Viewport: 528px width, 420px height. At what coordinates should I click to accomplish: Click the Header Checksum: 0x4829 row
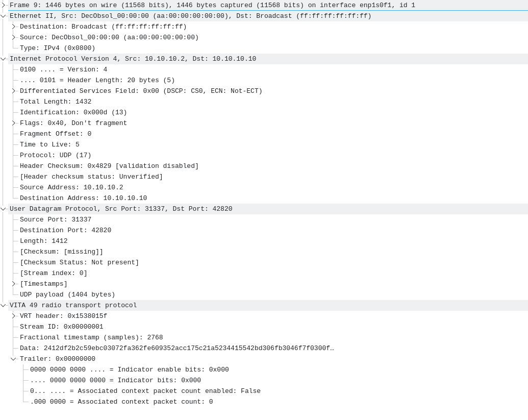pyautogui.click(x=109, y=166)
